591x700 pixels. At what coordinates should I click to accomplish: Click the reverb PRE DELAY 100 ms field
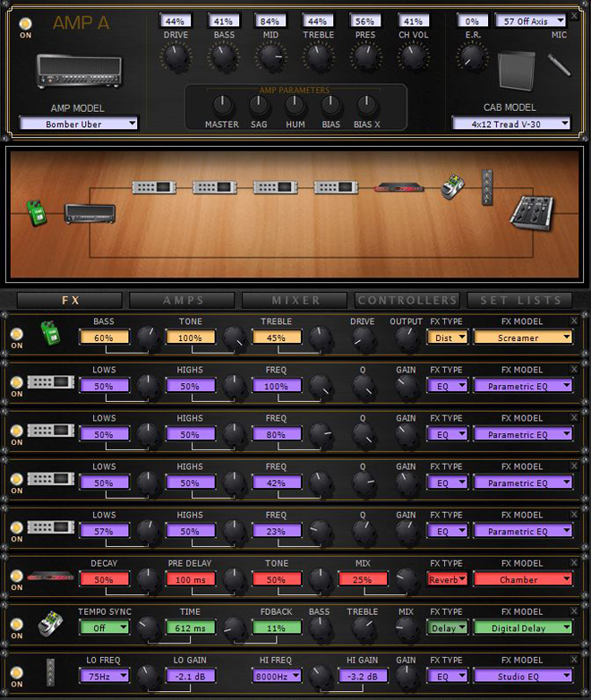point(191,579)
